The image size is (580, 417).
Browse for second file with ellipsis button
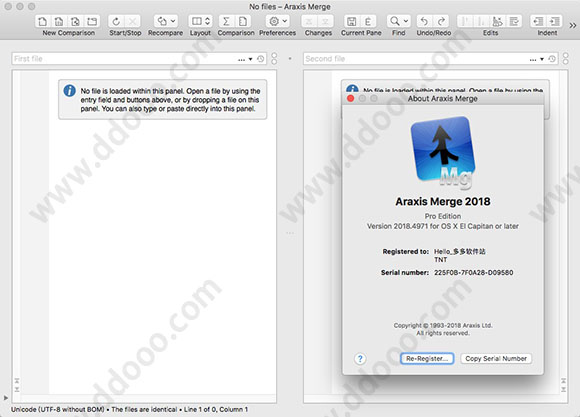pyautogui.click(x=533, y=59)
